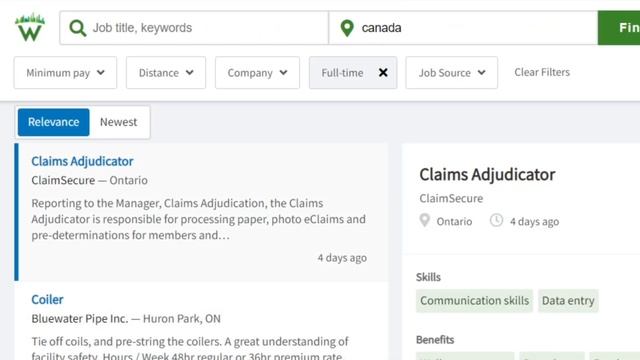This screenshot has width=640, height=360.
Task: Remove the Full-time filter with X
Action: tap(383, 73)
